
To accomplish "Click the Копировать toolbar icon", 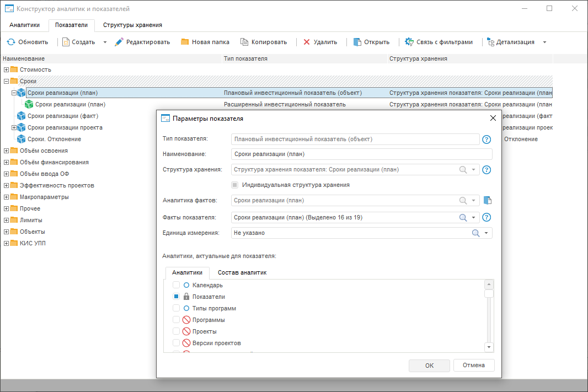I will (243, 42).
